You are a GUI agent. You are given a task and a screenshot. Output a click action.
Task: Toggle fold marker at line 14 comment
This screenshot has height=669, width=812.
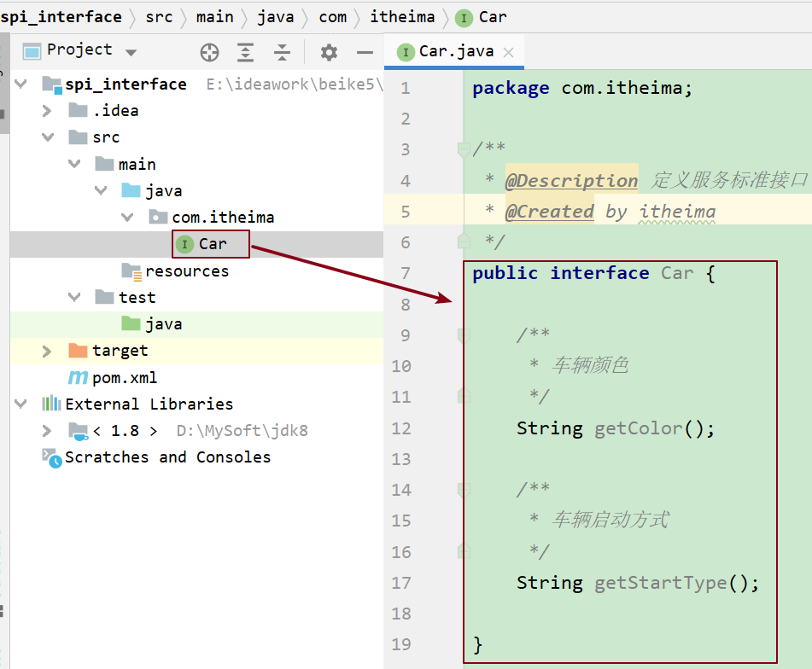464,490
